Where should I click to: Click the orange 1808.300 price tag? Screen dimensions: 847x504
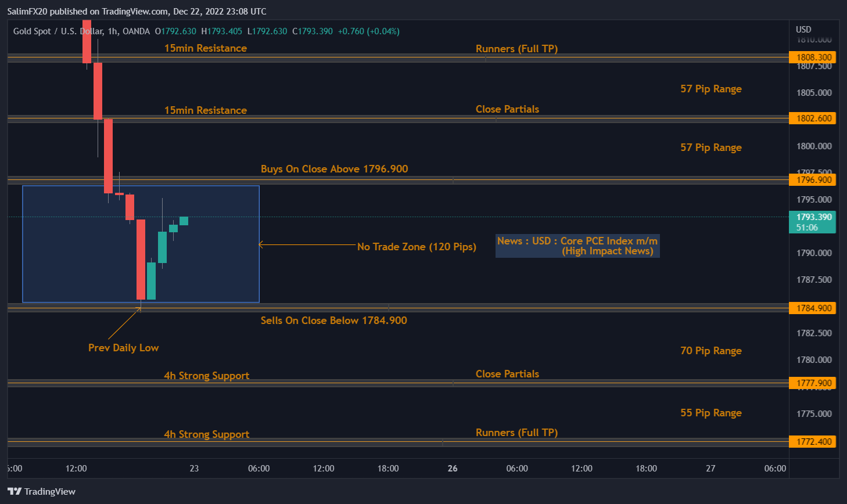(x=812, y=57)
